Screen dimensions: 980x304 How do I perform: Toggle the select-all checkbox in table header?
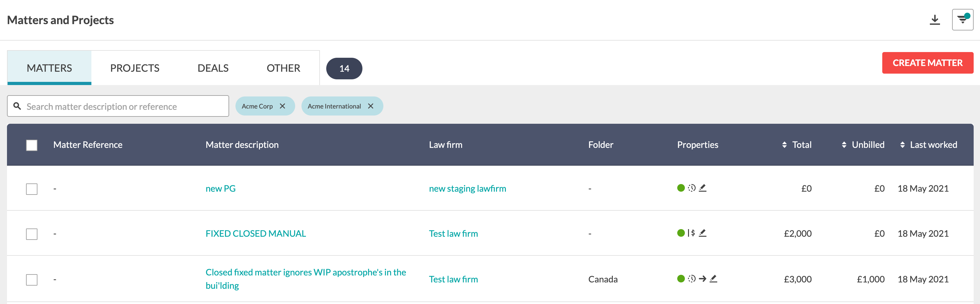(31, 145)
